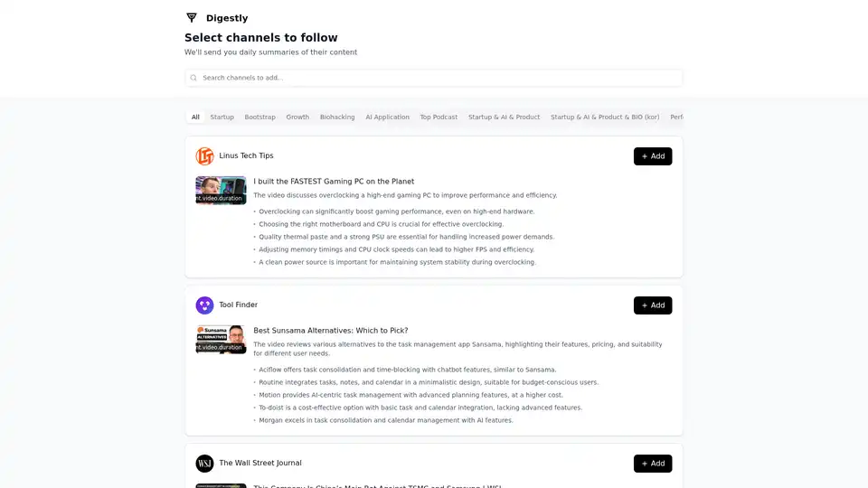This screenshot has width=868, height=488.
Task: Click the Digestly funnel logo icon
Action: coord(192,18)
